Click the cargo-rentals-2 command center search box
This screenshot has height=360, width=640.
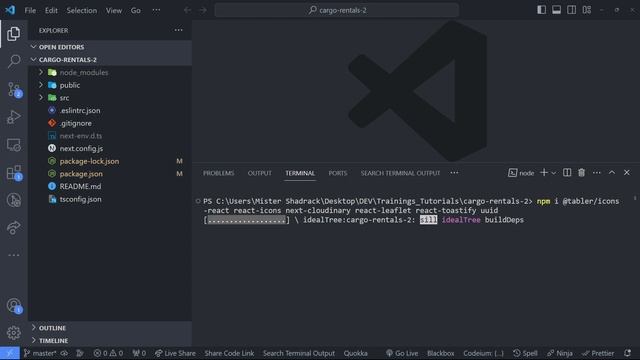[x=337, y=10]
